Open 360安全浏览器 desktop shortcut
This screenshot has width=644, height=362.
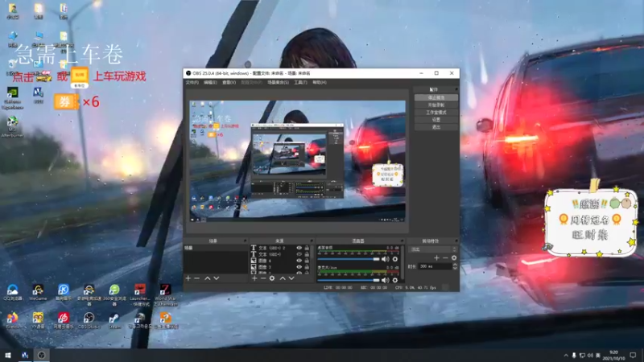click(x=114, y=295)
